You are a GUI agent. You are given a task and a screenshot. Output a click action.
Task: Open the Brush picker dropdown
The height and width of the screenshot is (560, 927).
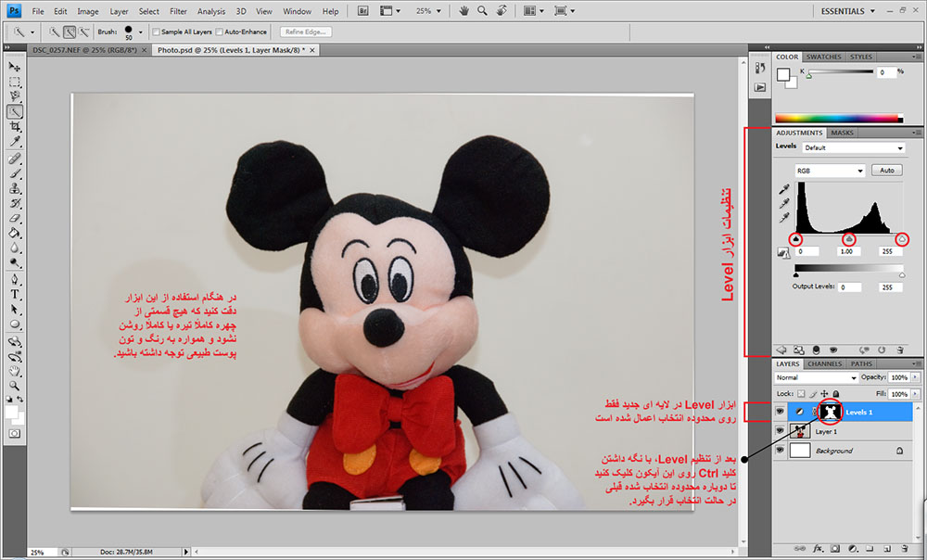(140, 32)
